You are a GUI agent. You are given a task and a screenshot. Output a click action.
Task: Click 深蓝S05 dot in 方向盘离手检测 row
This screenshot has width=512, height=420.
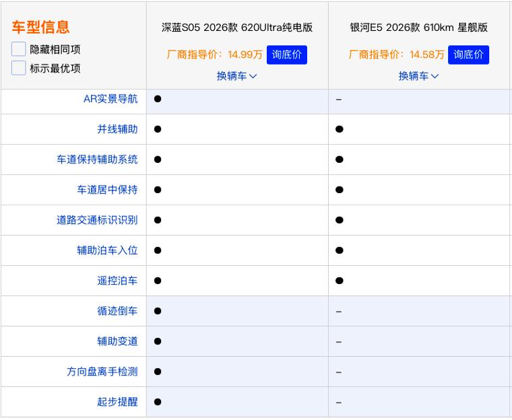158,372
